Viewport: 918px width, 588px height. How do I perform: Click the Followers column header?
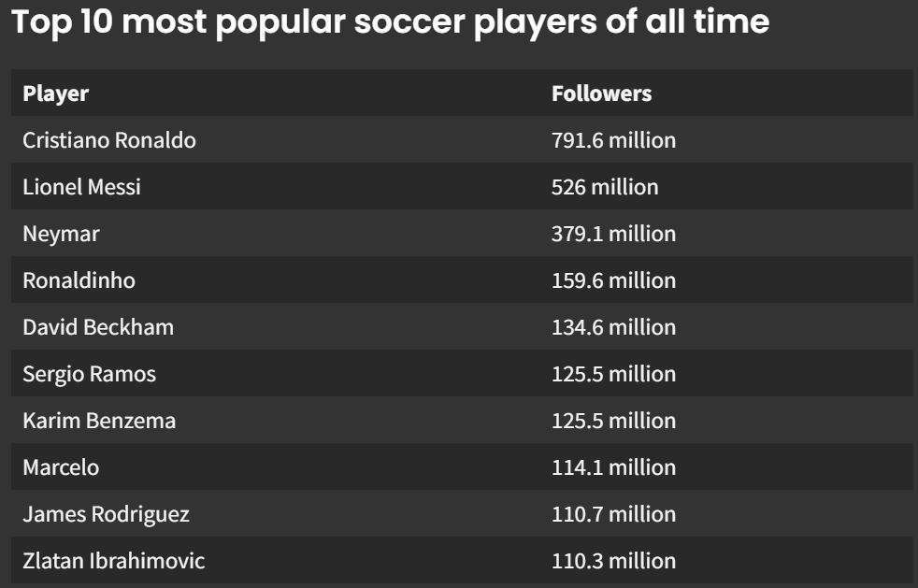[601, 93]
